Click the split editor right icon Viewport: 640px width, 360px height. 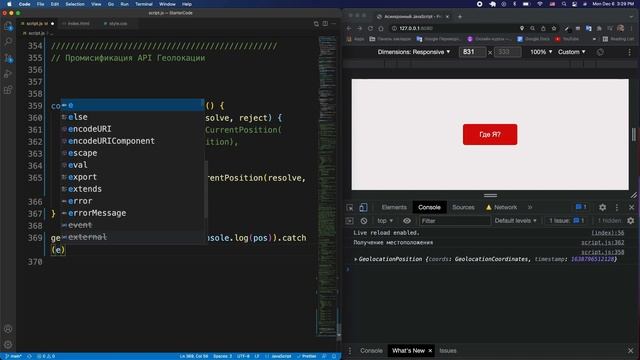(325, 24)
